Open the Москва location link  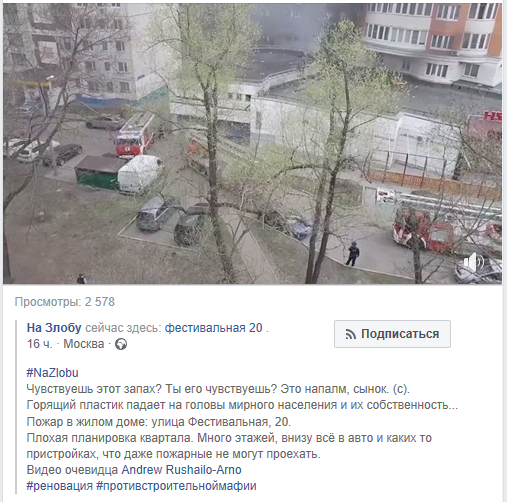coord(84,344)
